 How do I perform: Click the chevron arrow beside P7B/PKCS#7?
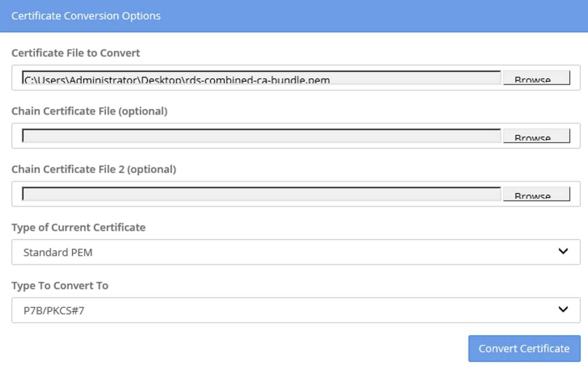(x=563, y=309)
